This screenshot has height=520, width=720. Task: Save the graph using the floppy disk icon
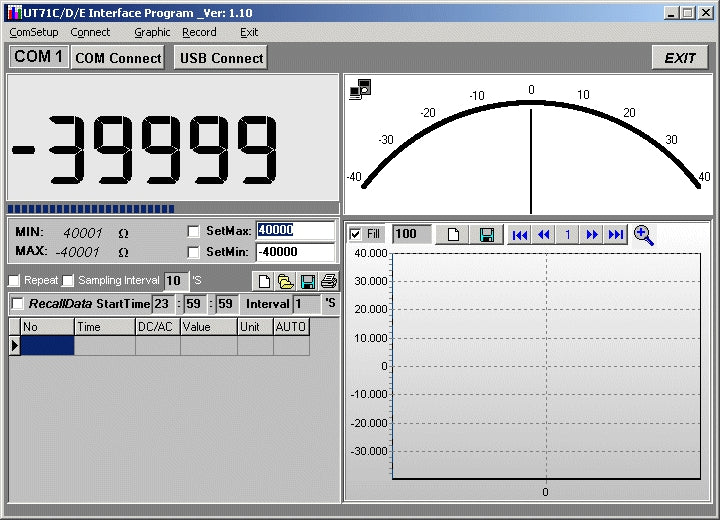(487, 235)
